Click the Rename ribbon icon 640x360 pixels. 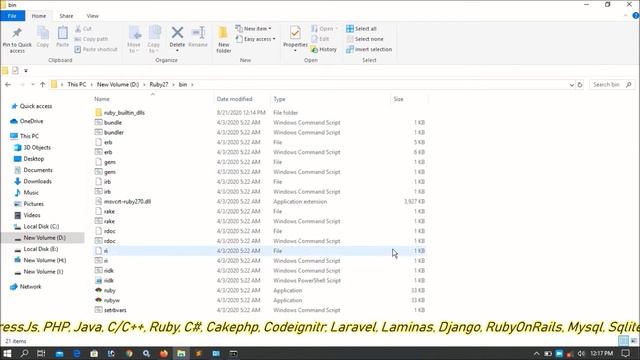point(198,33)
